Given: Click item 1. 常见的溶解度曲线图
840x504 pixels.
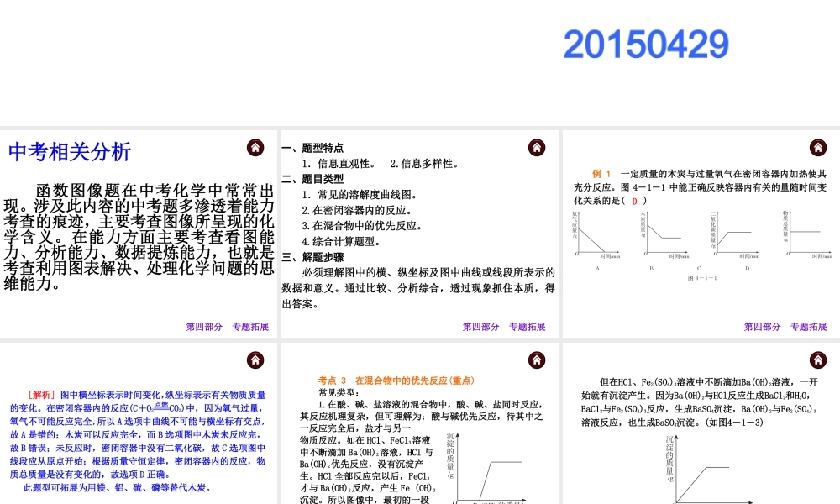Looking at the screenshot, I should [360, 194].
